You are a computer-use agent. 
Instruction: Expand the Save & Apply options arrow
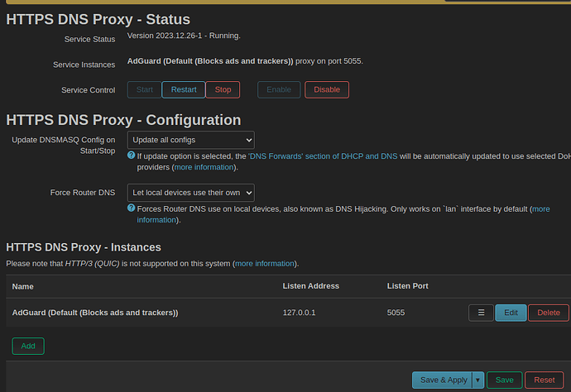point(477,380)
